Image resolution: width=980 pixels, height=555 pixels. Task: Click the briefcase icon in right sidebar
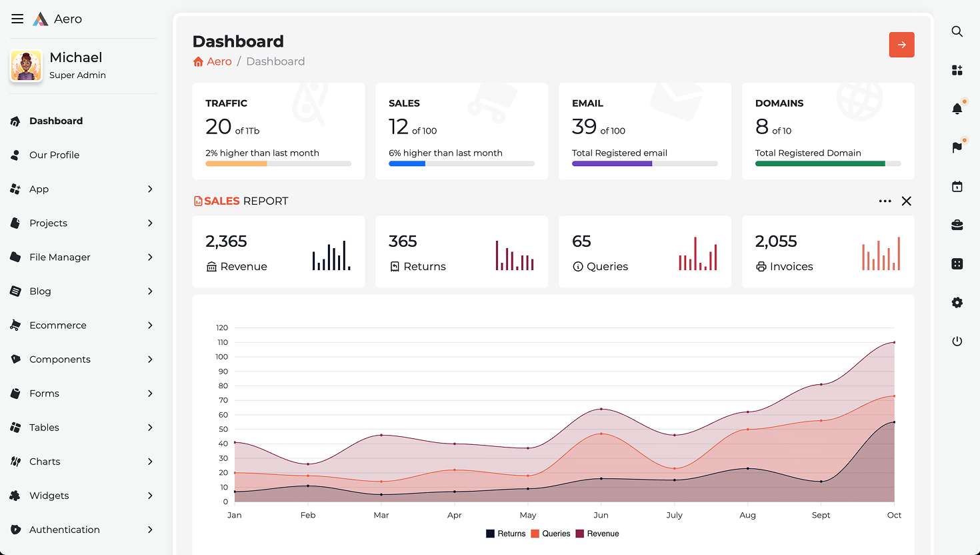click(957, 225)
